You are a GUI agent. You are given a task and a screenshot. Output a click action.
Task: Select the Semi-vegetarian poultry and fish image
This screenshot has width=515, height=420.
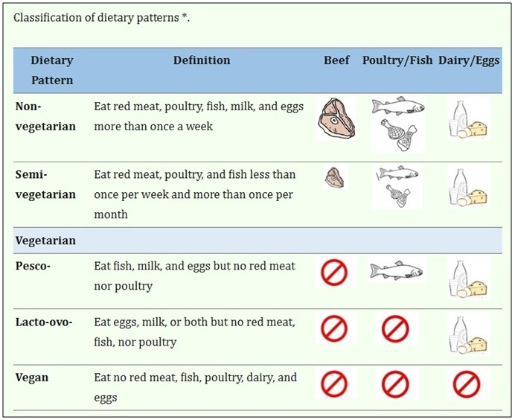[397, 187]
